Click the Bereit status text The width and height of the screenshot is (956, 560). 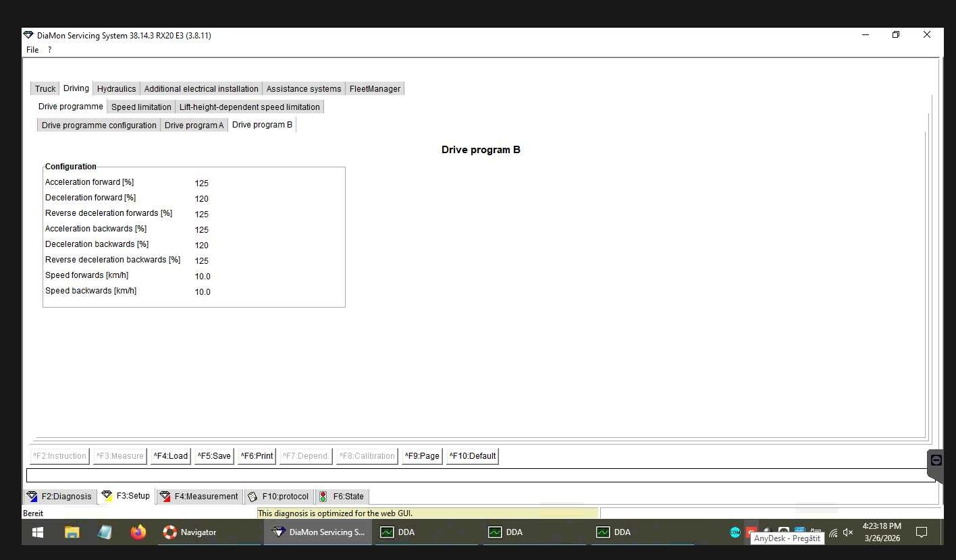point(33,513)
